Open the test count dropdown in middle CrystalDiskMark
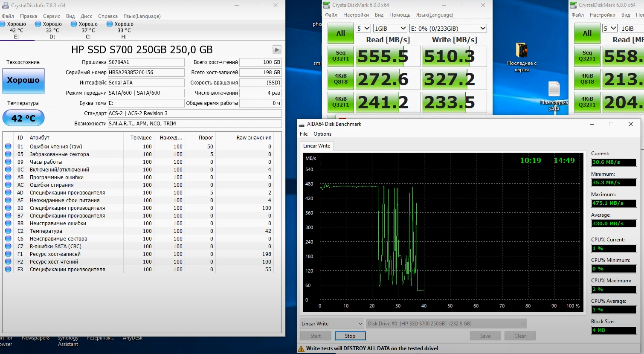This screenshot has width=644, height=354. [x=363, y=28]
